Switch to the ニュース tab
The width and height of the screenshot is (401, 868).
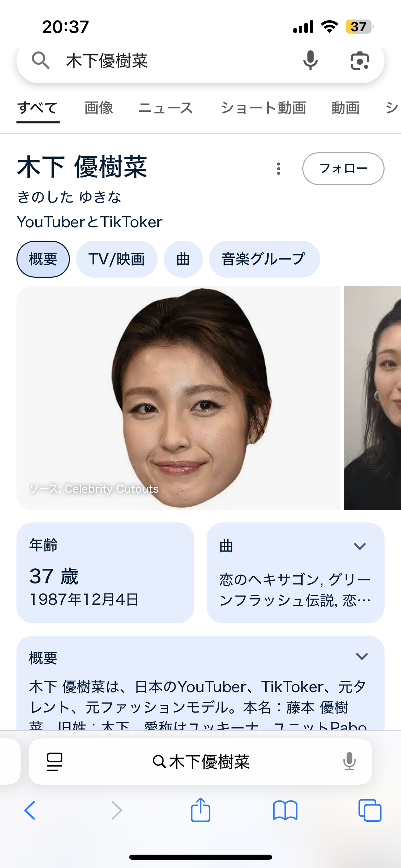click(x=166, y=108)
